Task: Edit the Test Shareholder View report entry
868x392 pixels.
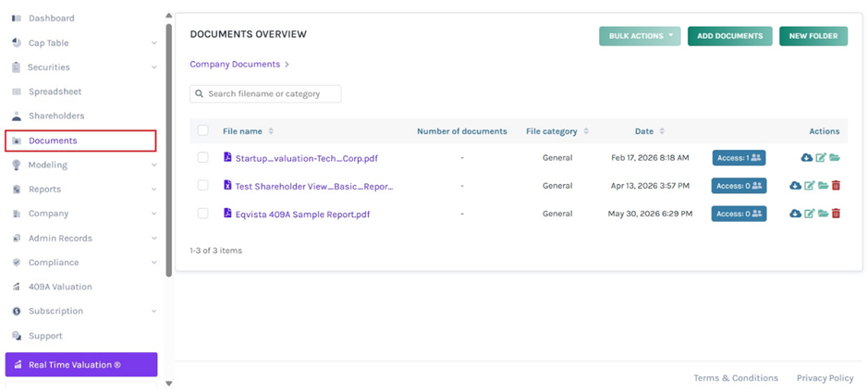Action: coord(810,186)
